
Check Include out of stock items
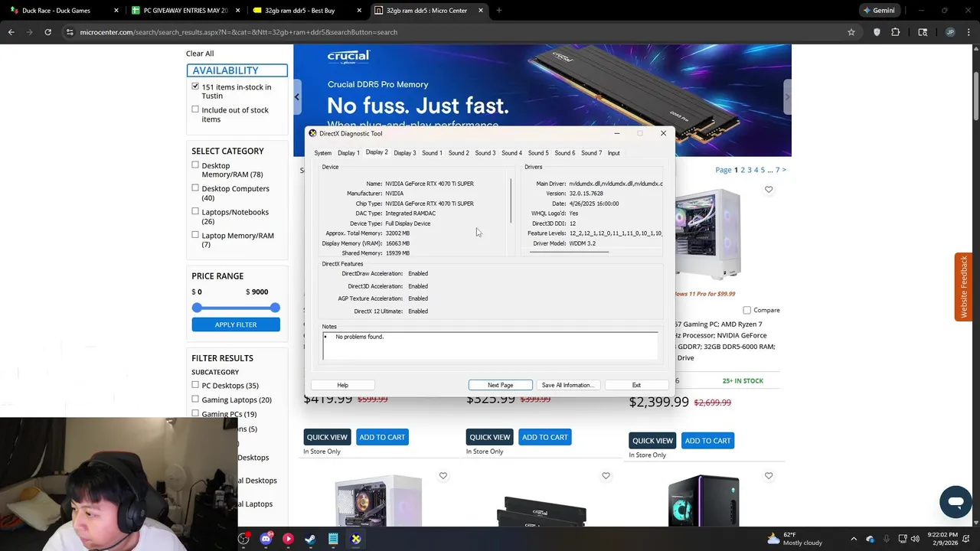(x=195, y=109)
